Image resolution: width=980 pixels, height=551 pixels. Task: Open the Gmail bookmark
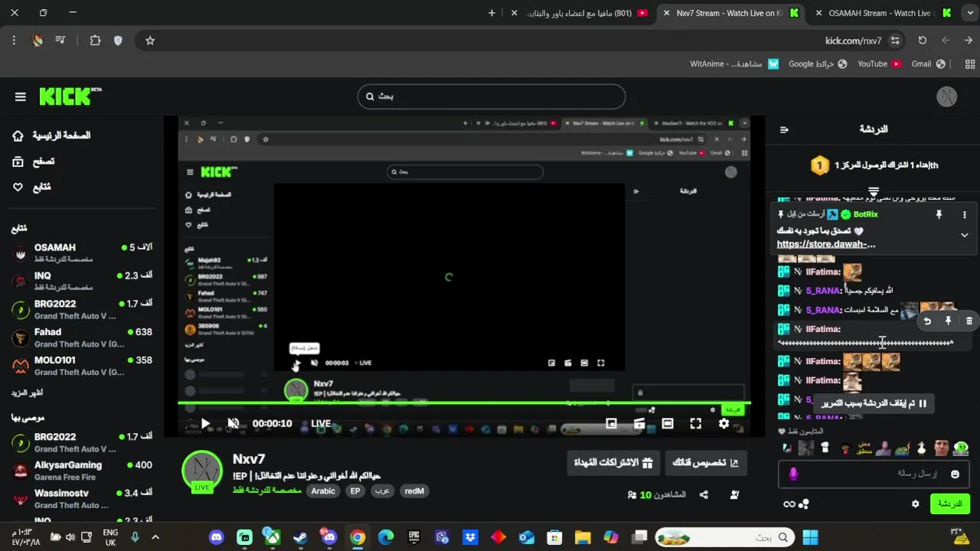point(928,64)
